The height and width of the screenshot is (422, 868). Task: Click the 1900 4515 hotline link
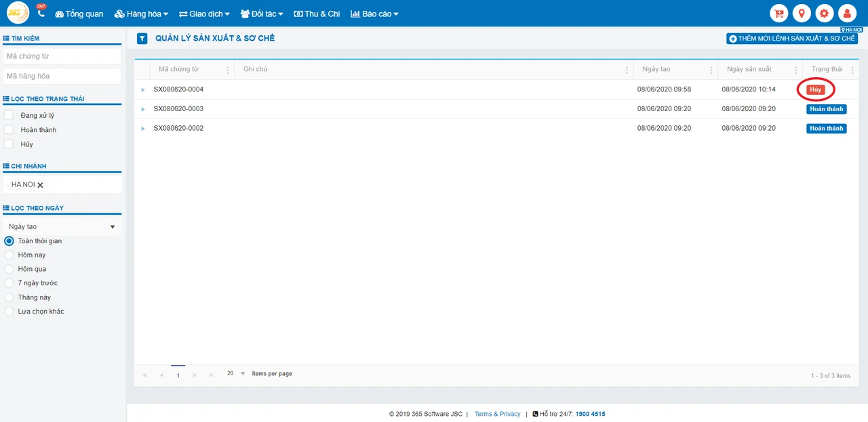tap(590, 414)
